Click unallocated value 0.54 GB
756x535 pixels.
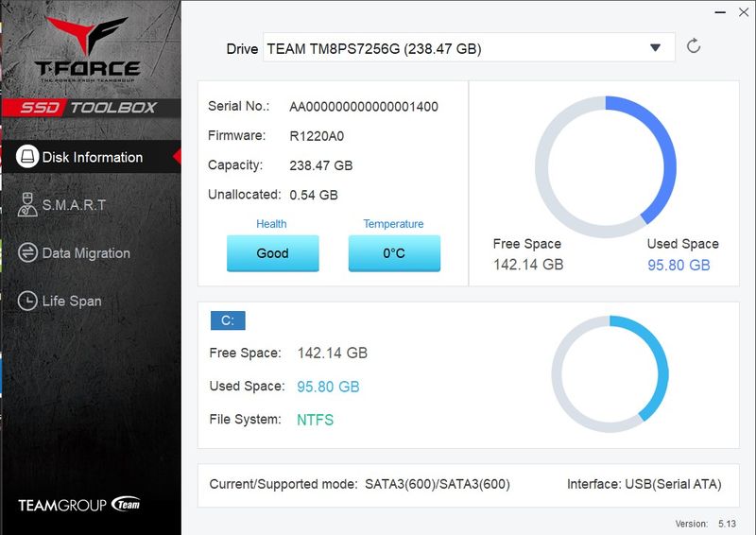[x=314, y=195]
